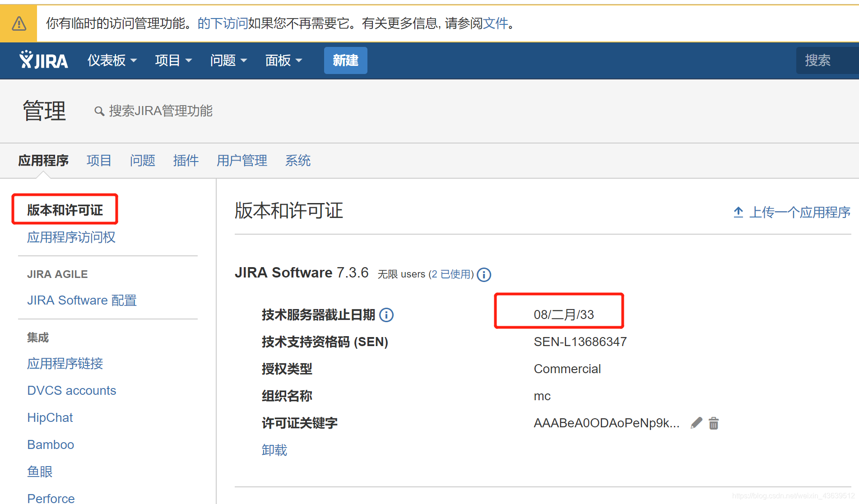This screenshot has width=859, height=504.
Task: Switch to the 插件 admin tab
Action: pyautogui.click(x=186, y=161)
